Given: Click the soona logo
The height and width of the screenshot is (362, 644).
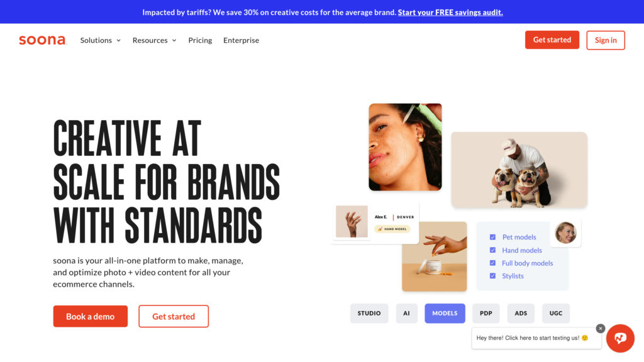Looking at the screenshot, I should click(x=42, y=40).
